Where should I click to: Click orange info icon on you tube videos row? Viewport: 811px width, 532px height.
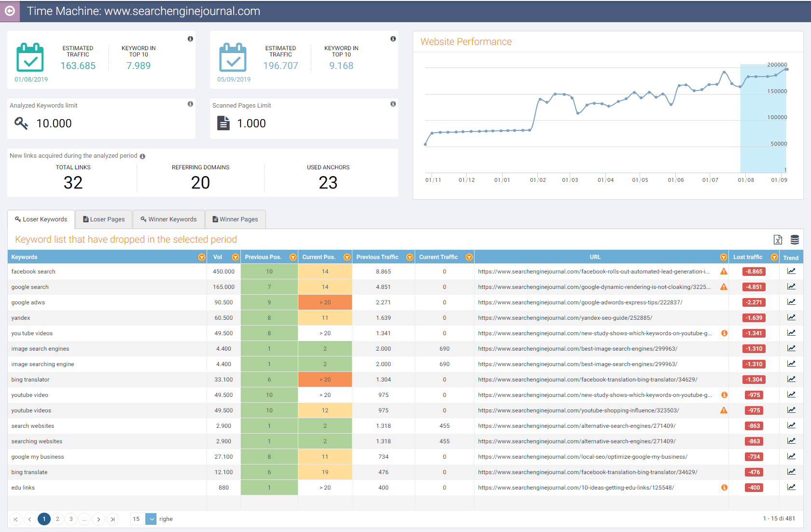(x=724, y=333)
